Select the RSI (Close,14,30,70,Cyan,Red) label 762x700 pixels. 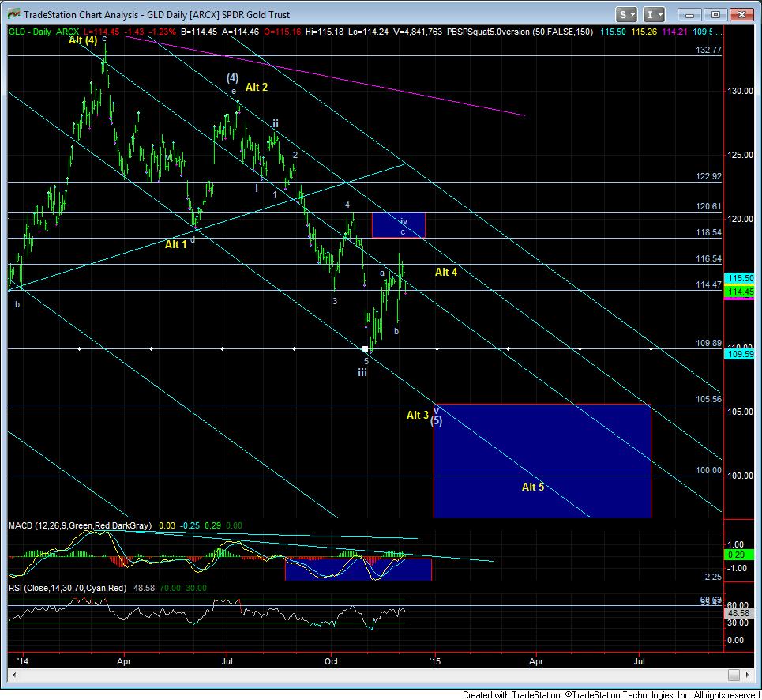(x=68, y=588)
